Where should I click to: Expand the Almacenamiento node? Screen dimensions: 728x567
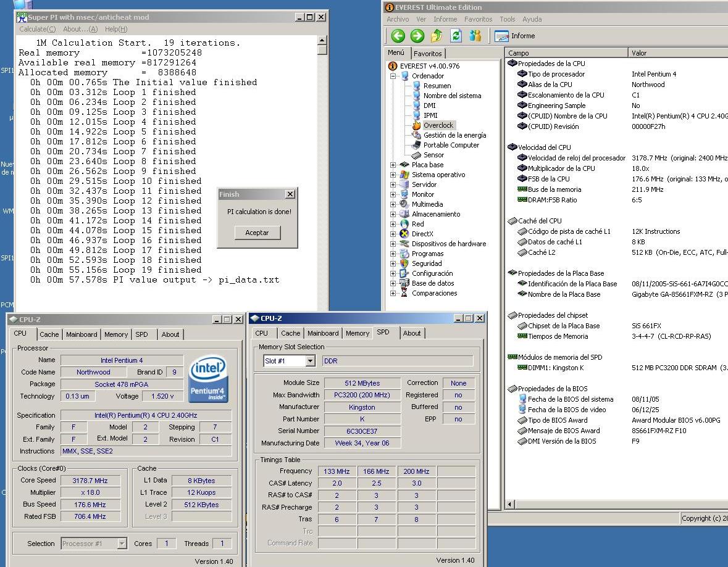[x=393, y=214]
